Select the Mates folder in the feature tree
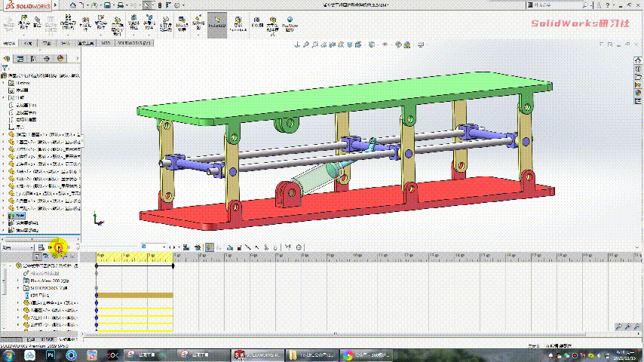The image size is (644, 362). (x=17, y=215)
